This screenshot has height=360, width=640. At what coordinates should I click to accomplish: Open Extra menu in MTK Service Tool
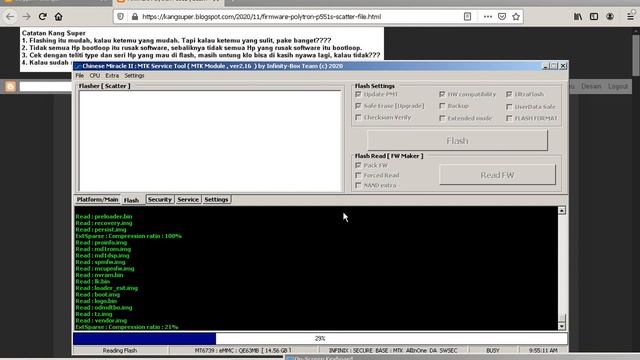[112, 76]
